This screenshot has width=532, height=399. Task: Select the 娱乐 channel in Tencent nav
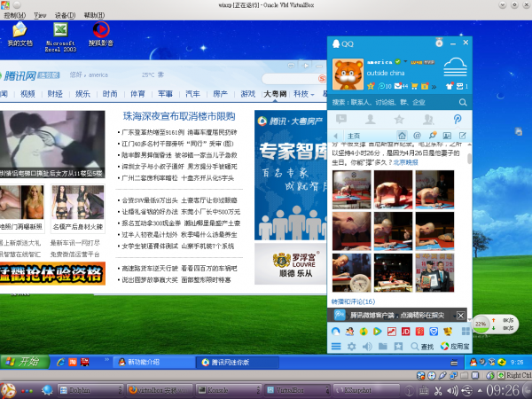tap(82, 94)
